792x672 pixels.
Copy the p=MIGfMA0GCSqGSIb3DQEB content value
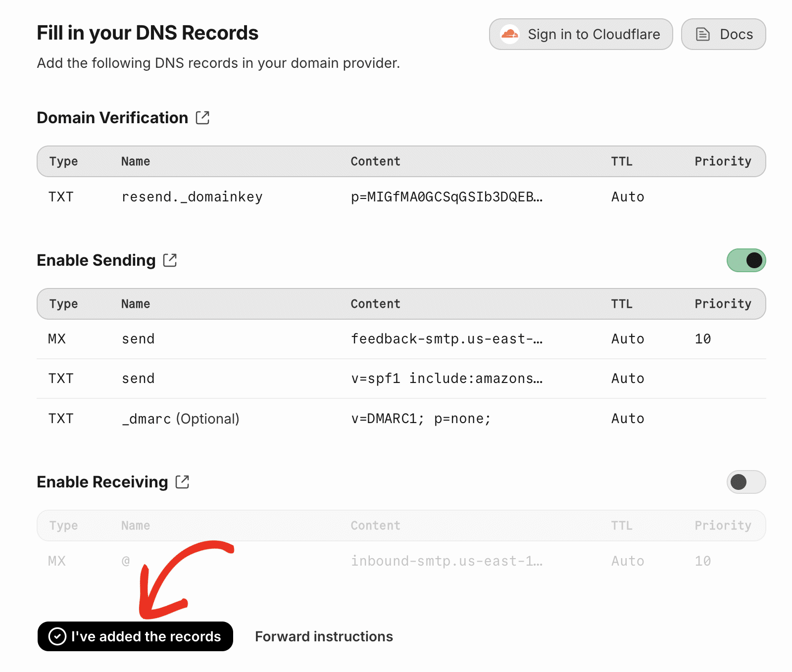tap(446, 197)
